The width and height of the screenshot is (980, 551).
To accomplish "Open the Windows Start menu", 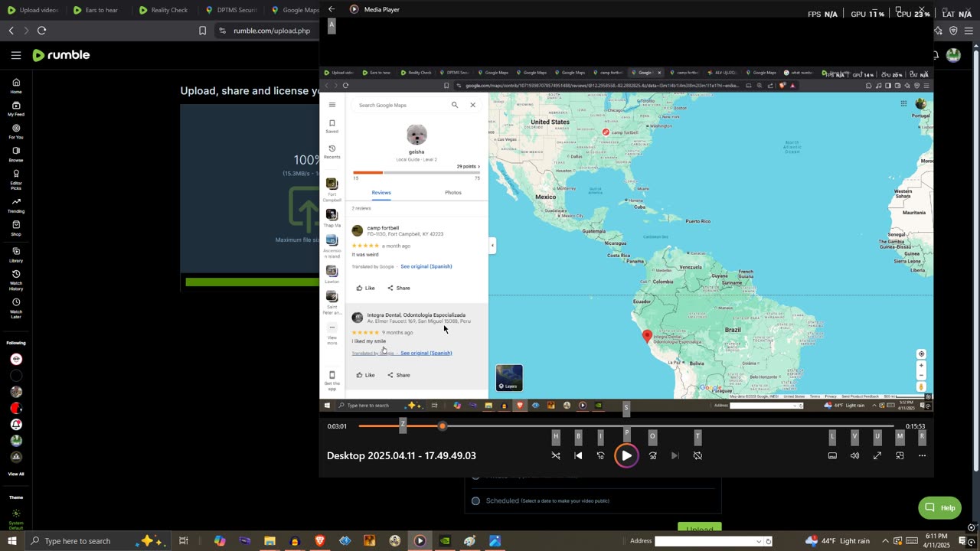I will click(11, 541).
